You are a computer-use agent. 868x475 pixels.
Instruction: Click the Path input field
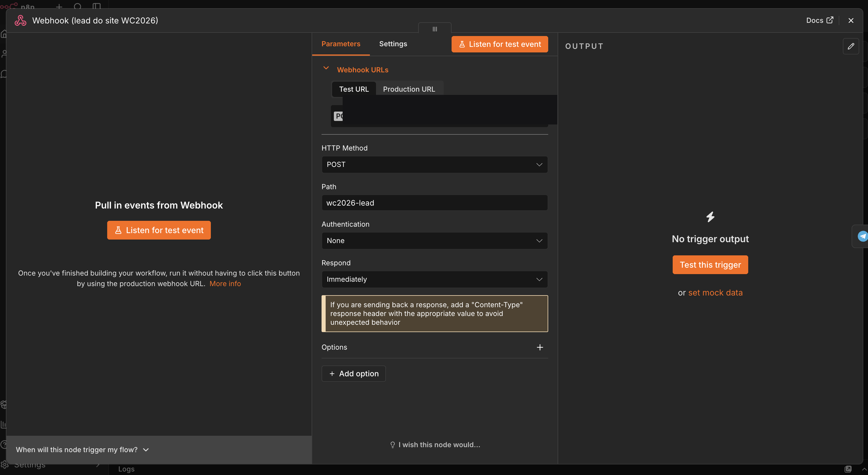(434, 202)
